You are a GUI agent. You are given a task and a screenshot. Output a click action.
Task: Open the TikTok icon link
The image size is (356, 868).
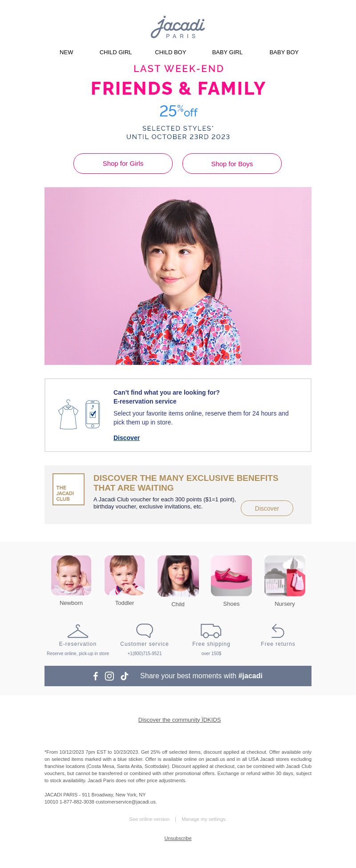pos(125,676)
